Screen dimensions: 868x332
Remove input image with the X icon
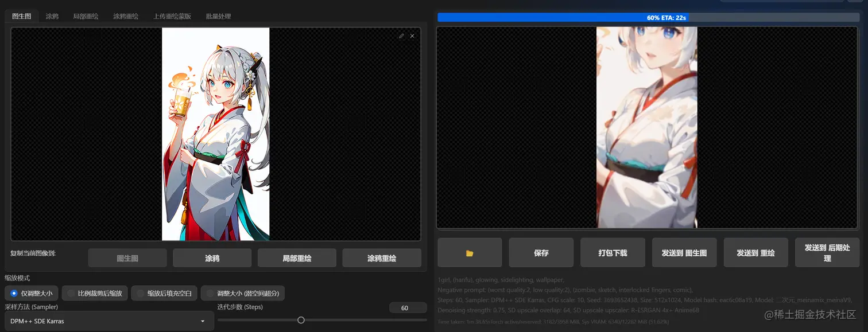(x=412, y=36)
